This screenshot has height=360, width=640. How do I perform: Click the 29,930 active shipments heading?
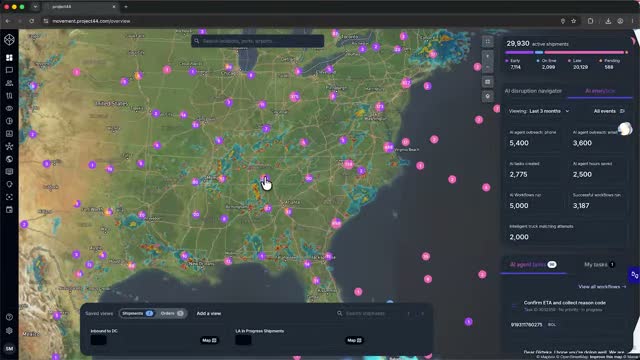pyautogui.click(x=537, y=43)
